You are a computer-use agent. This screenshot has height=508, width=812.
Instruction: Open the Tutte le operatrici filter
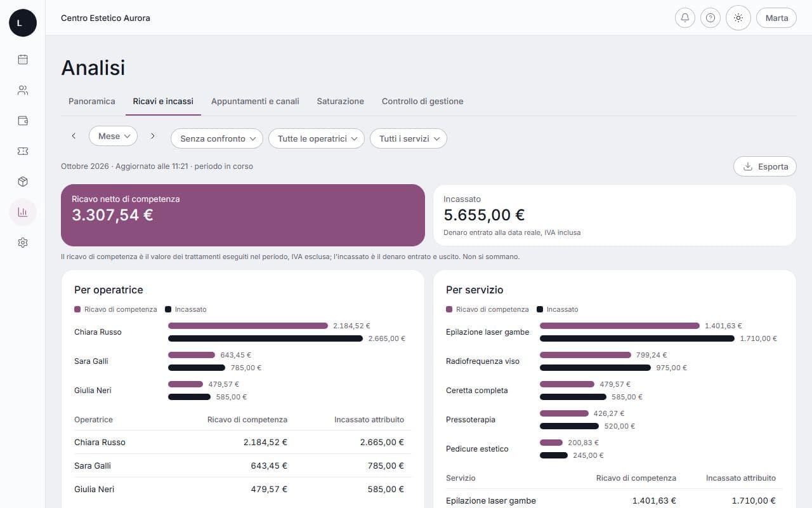(x=317, y=138)
